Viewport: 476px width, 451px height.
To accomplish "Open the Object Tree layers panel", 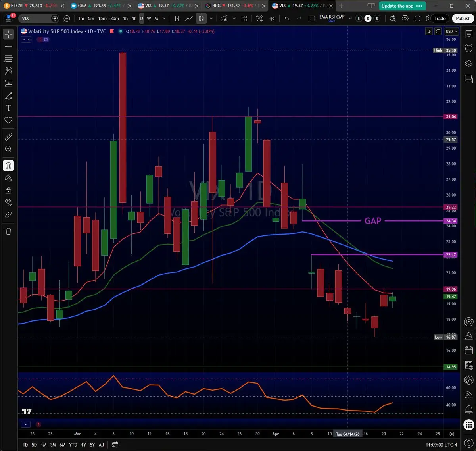I will 469,64.
